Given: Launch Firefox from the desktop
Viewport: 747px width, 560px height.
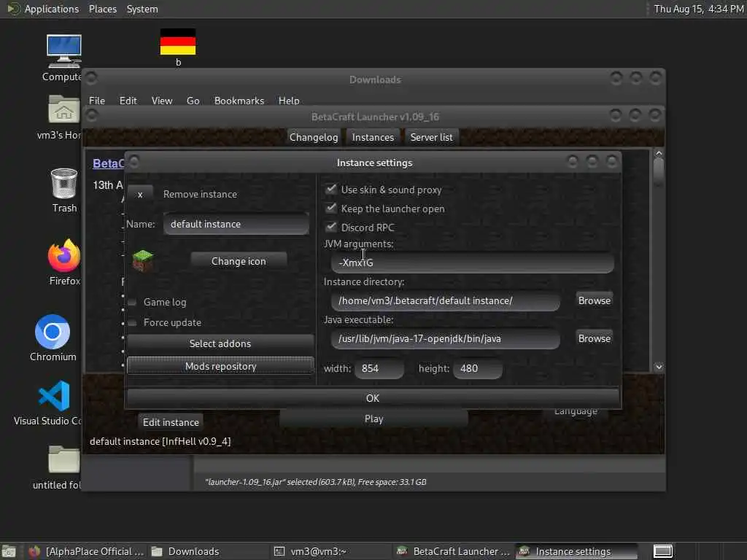Looking at the screenshot, I should 64,255.
